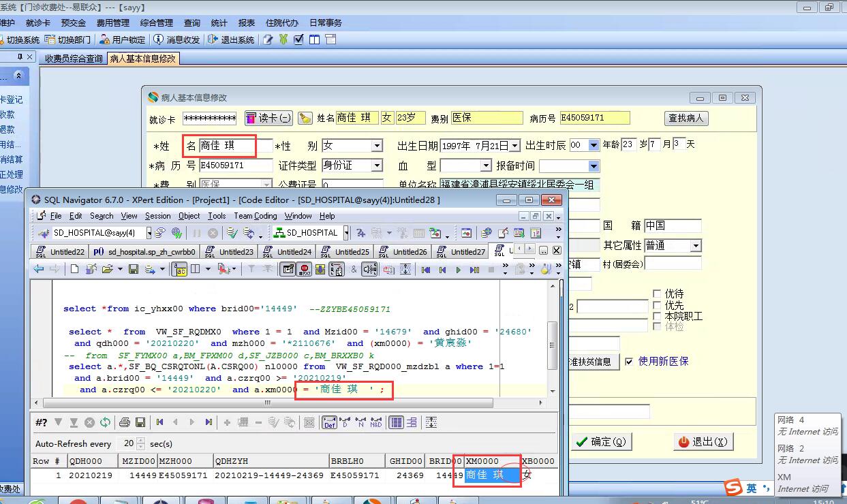
Task: Open the 出生日期 date dropdown
Action: tap(514, 146)
